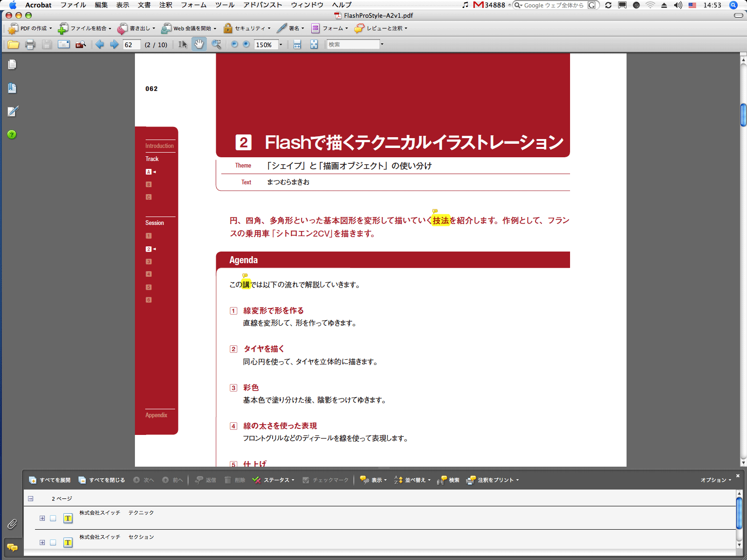Expand the セクション comment row
This screenshot has height=560, width=747.
point(42,542)
